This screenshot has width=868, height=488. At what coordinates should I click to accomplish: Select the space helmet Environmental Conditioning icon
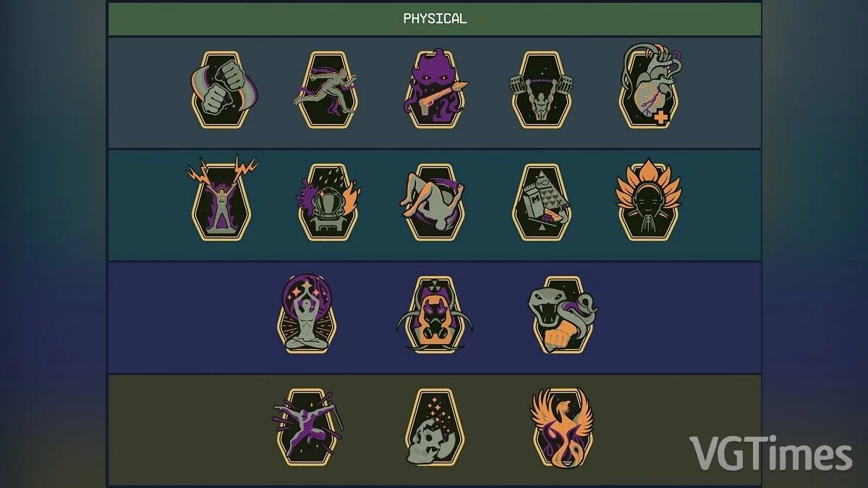click(x=328, y=202)
